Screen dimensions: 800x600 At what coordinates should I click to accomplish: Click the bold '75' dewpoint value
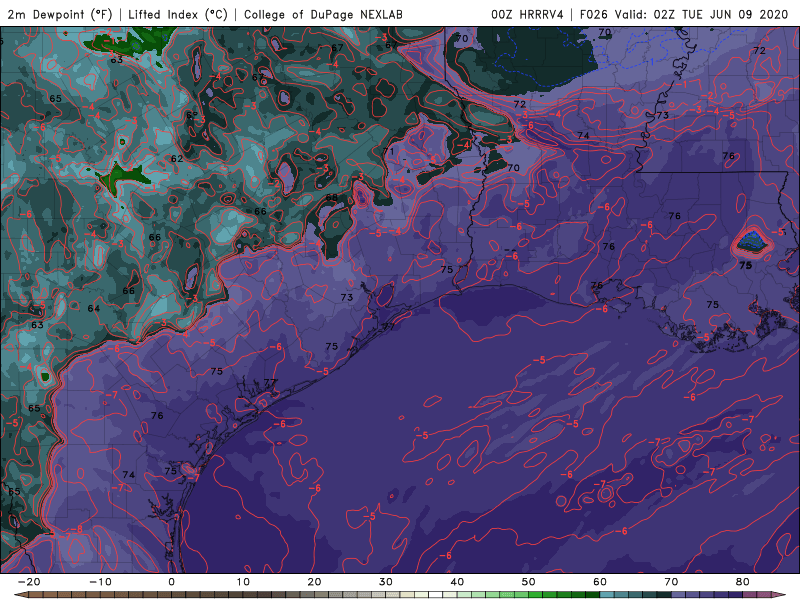745,265
